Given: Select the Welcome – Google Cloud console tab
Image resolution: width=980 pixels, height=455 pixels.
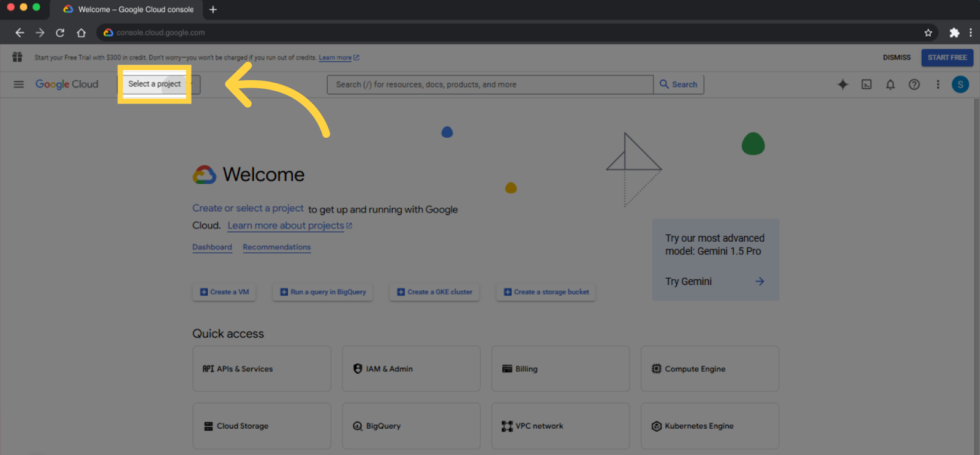Looking at the screenshot, I should click(x=128, y=9).
